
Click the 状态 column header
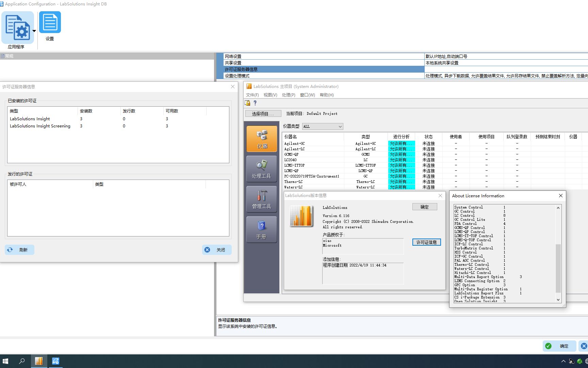(429, 137)
